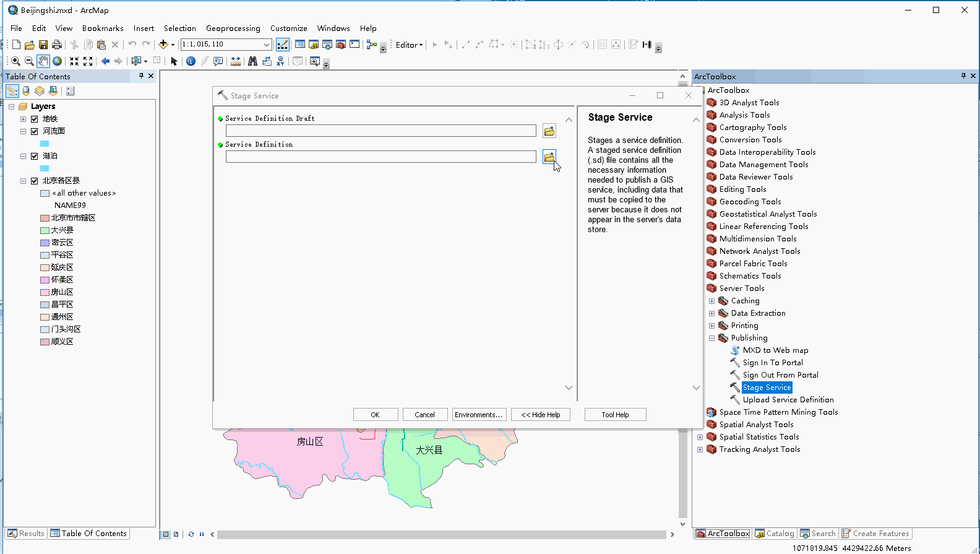Open the Find binoculars tool

[x=252, y=61]
